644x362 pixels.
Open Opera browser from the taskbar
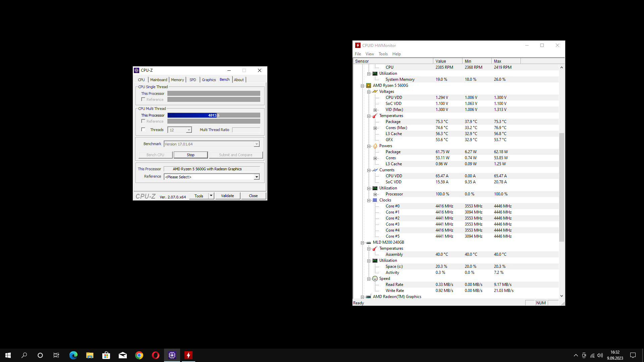155,355
